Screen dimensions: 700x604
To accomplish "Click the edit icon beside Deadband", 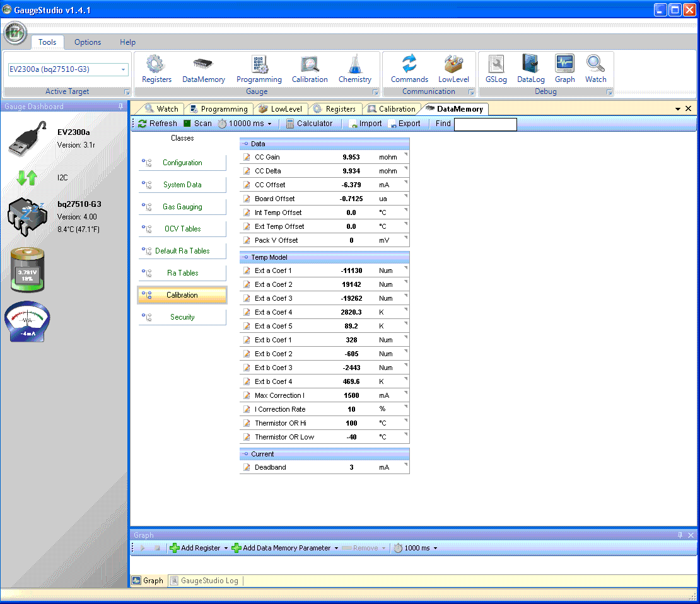I will [x=247, y=467].
